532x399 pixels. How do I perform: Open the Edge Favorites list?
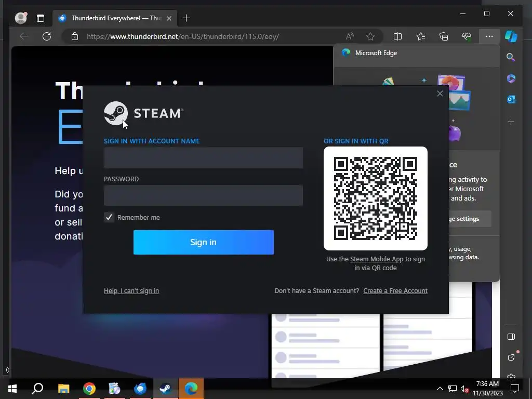pos(421,36)
